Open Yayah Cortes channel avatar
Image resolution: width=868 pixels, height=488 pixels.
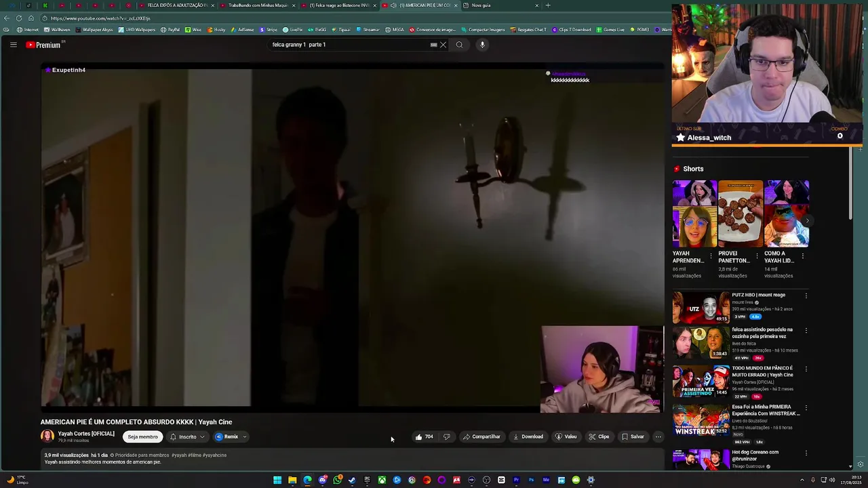coord(47,436)
